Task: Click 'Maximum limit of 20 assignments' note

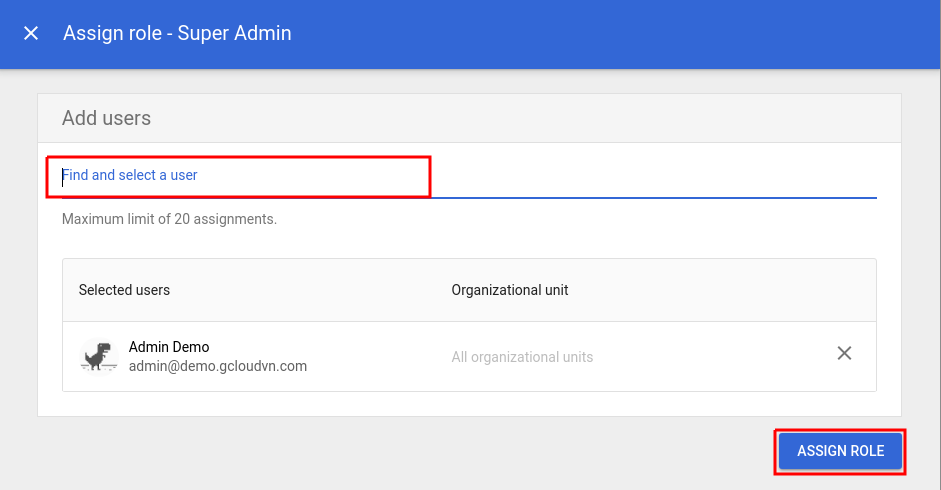Action: pos(169,219)
